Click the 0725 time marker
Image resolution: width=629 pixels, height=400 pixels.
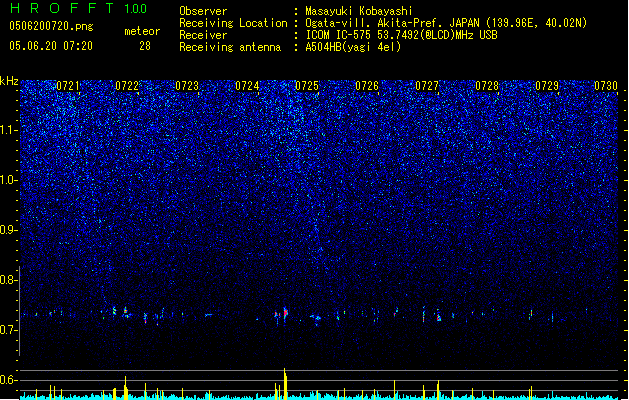(307, 86)
